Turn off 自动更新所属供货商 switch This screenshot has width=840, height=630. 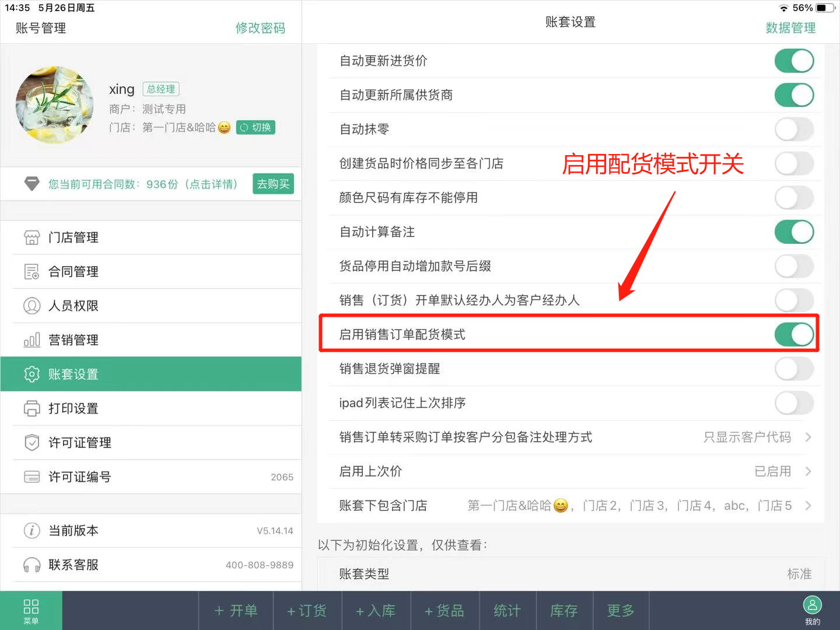click(x=794, y=95)
